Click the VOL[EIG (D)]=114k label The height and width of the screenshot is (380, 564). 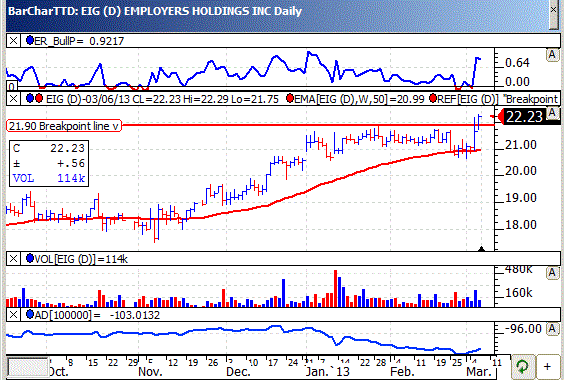(x=81, y=259)
